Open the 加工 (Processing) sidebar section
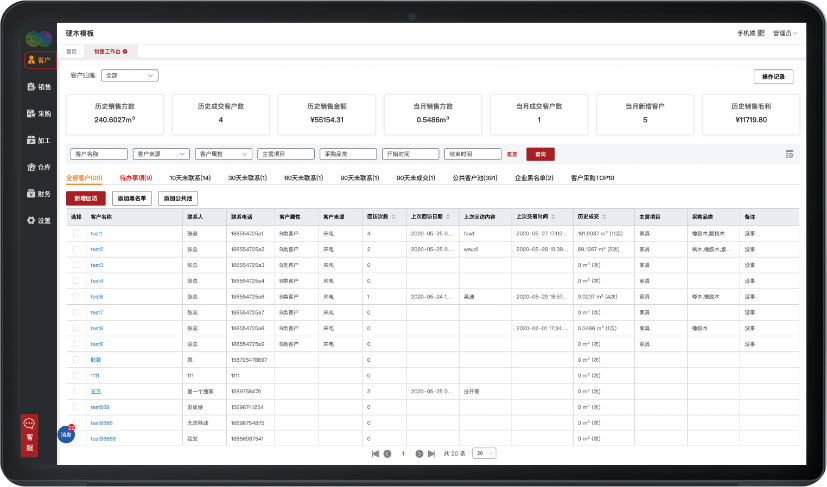The height and width of the screenshot is (487, 827). 40,140
